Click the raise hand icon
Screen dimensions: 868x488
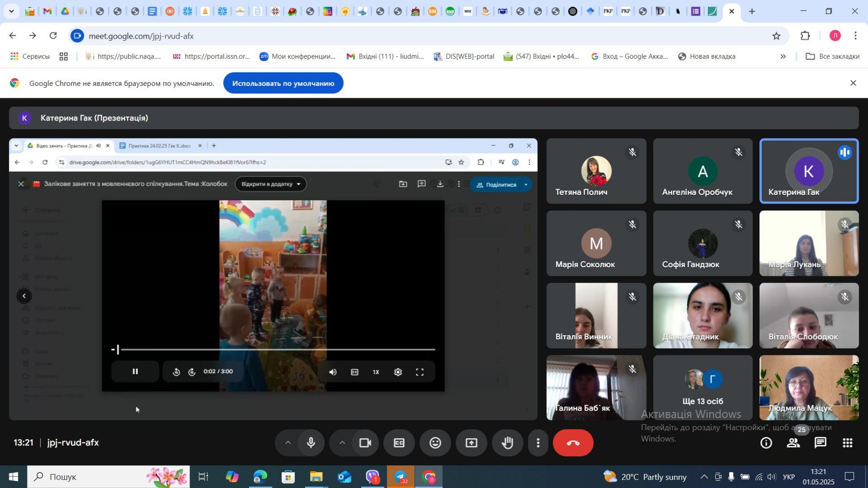[x=507, y=443]
